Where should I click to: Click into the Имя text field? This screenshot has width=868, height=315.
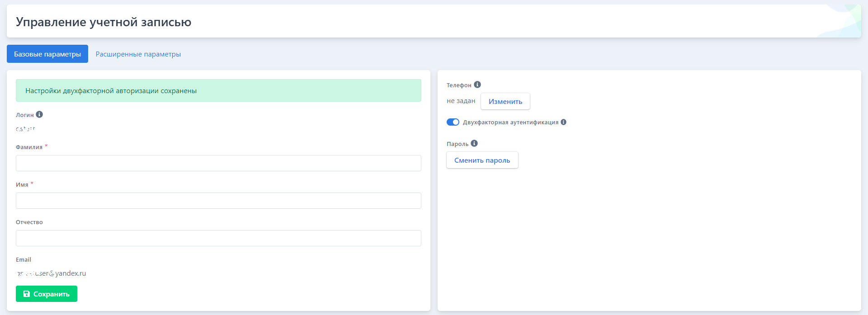coord(218,201)
